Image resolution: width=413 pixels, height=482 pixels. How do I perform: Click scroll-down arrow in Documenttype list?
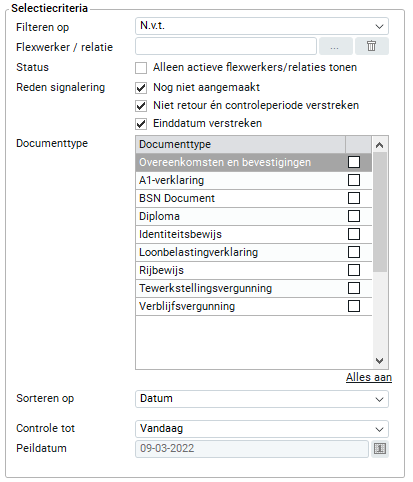click(379, 361)
